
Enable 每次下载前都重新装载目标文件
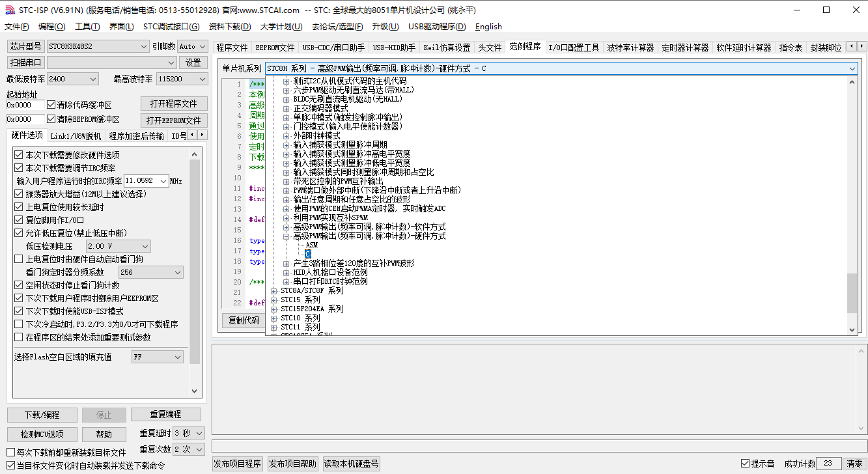[10, 453]
